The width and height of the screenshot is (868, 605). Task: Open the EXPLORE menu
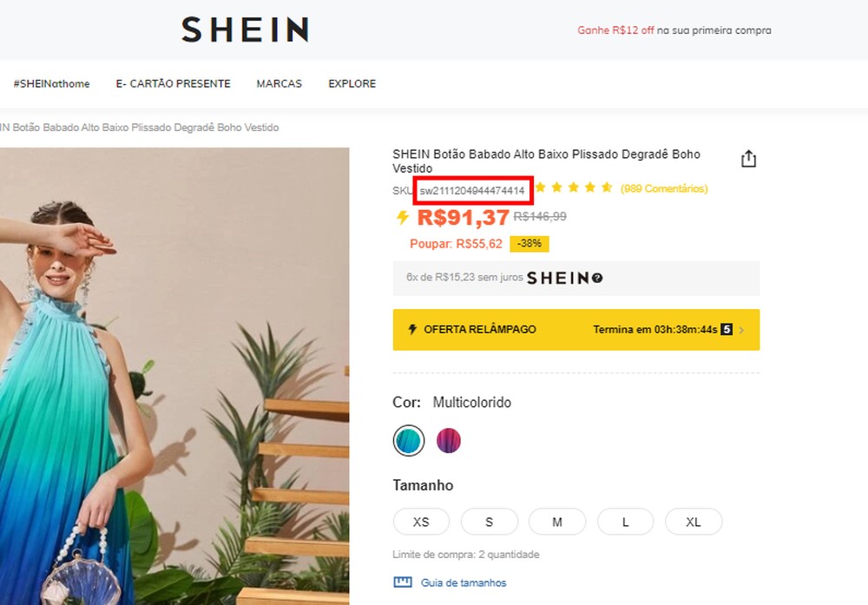coord(352,83)
